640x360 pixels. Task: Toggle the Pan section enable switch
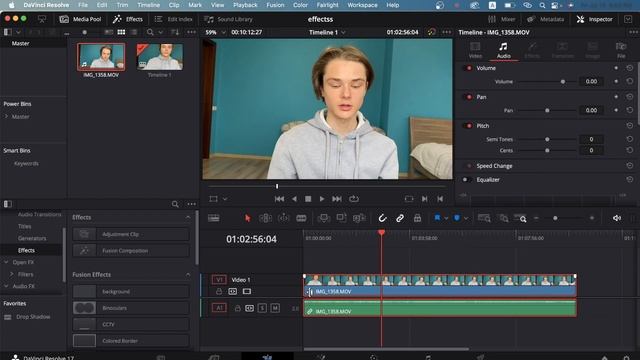point(468,97)
